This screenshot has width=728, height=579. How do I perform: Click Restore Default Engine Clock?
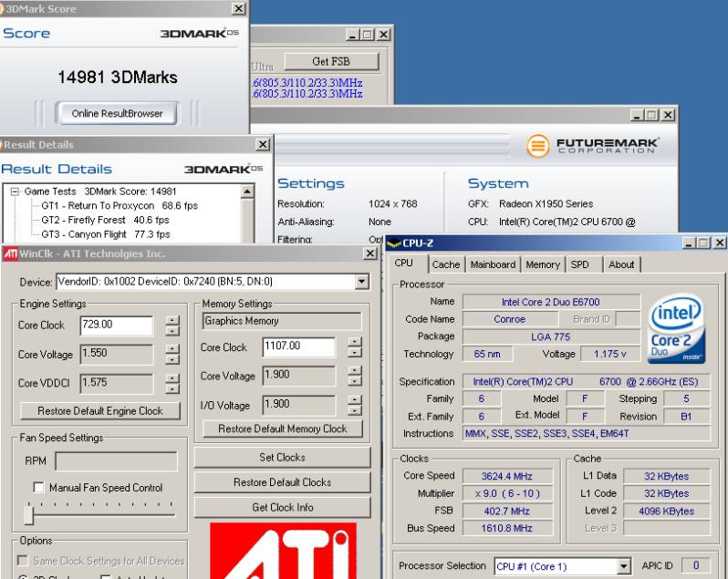pyautogui.click(x=100, y=410)
